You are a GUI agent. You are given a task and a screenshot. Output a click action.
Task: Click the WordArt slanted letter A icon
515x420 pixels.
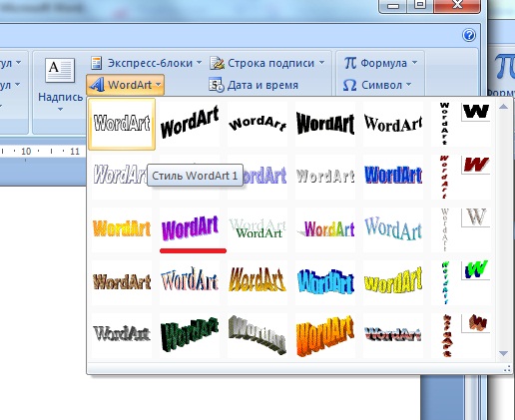tap(97, 85)
